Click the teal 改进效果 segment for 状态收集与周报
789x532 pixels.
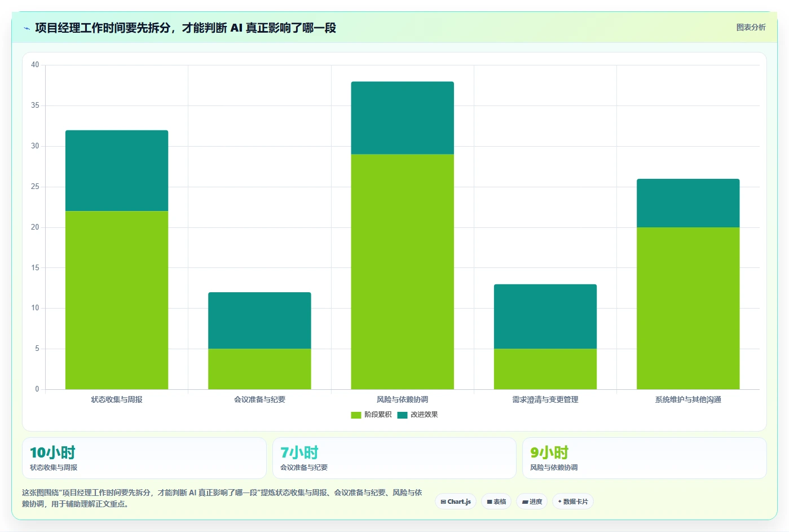(x=117, y=170)
